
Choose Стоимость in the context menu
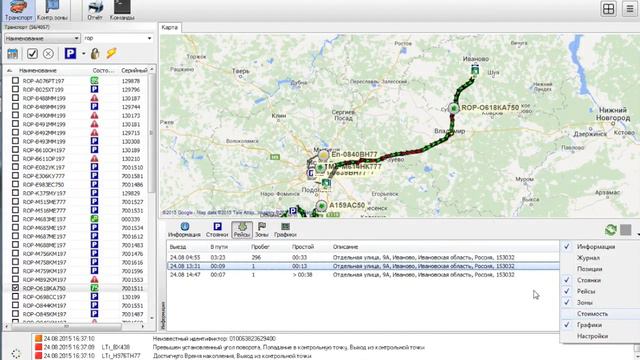[x=592, y=314]
